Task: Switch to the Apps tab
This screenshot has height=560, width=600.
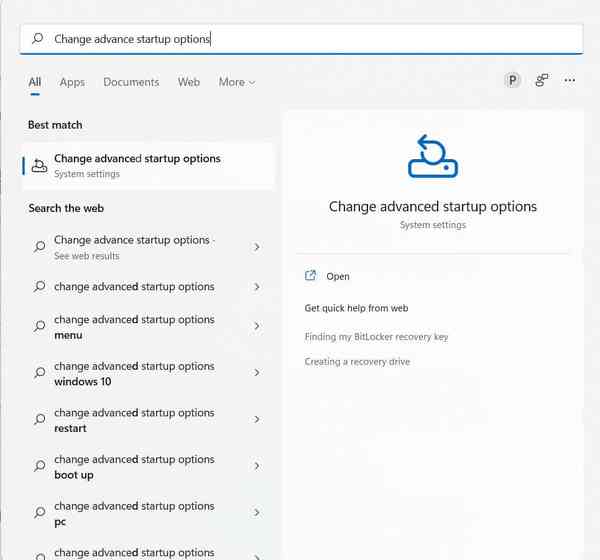Action: coord(72,82)
